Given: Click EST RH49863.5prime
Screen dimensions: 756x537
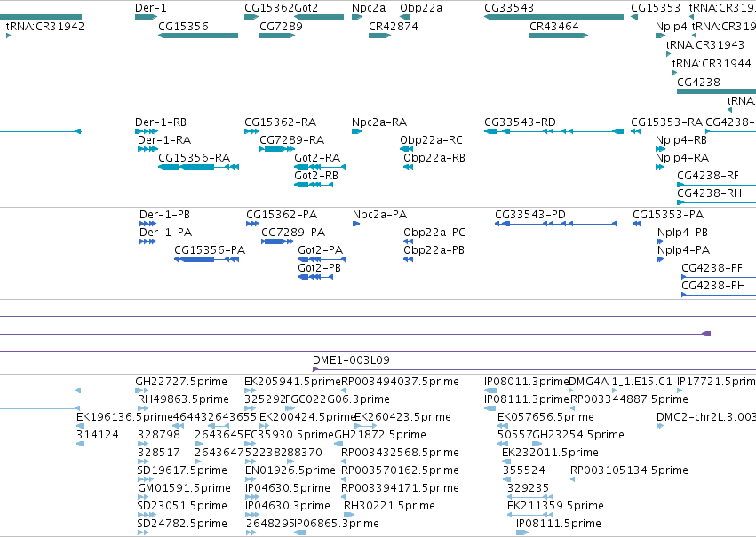Looking at the screenshot, I should coord(143,408).
